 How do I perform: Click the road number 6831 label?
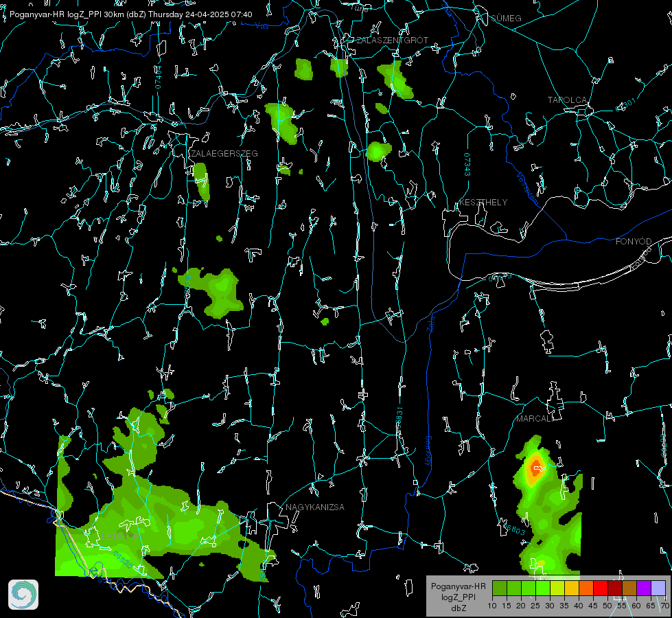click(x=399, y=416)
